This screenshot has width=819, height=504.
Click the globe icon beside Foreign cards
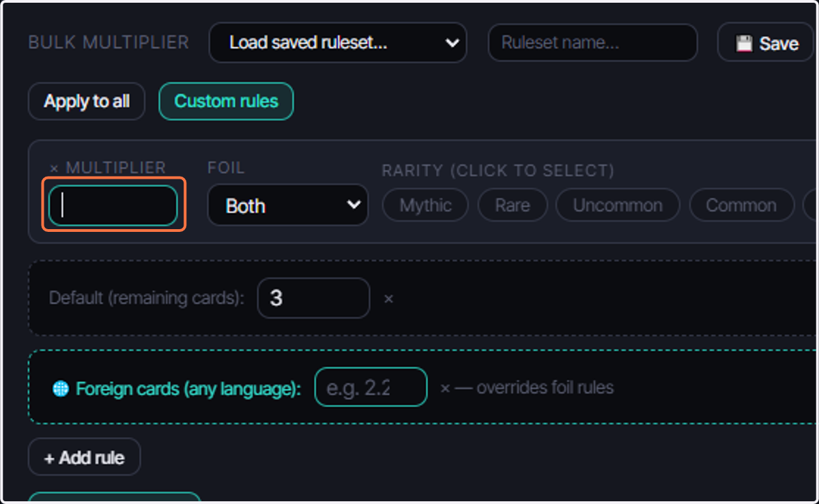[x=61, y=389]
